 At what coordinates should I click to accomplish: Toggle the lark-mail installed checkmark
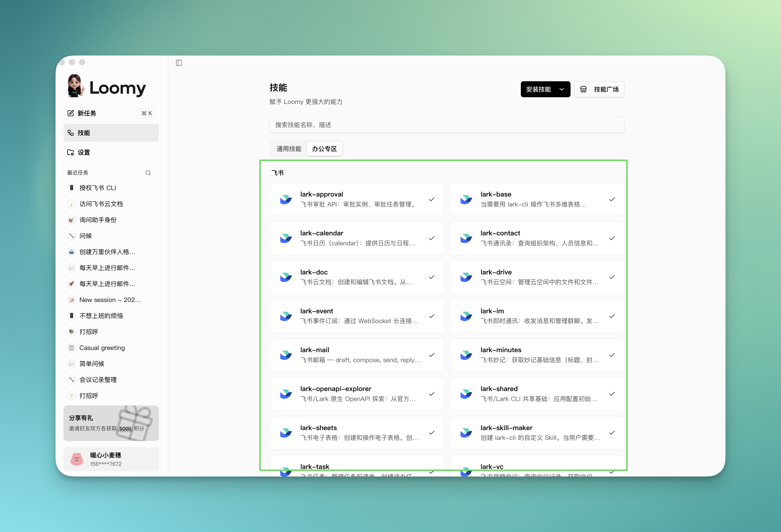pyautogui.click(x=432, y=355)
